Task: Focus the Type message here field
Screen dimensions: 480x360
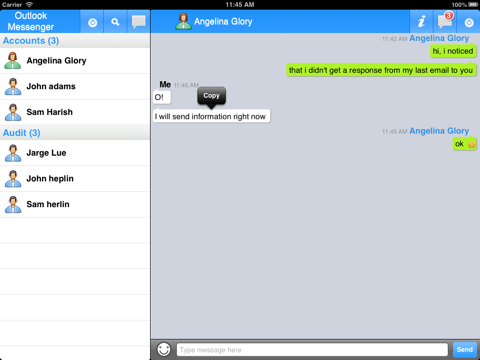Action: pos(312,350)
